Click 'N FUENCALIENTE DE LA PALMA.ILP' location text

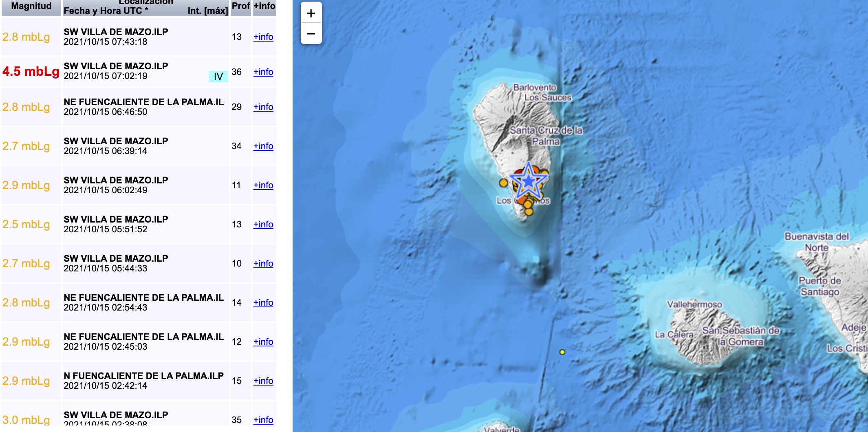point(144,376)
